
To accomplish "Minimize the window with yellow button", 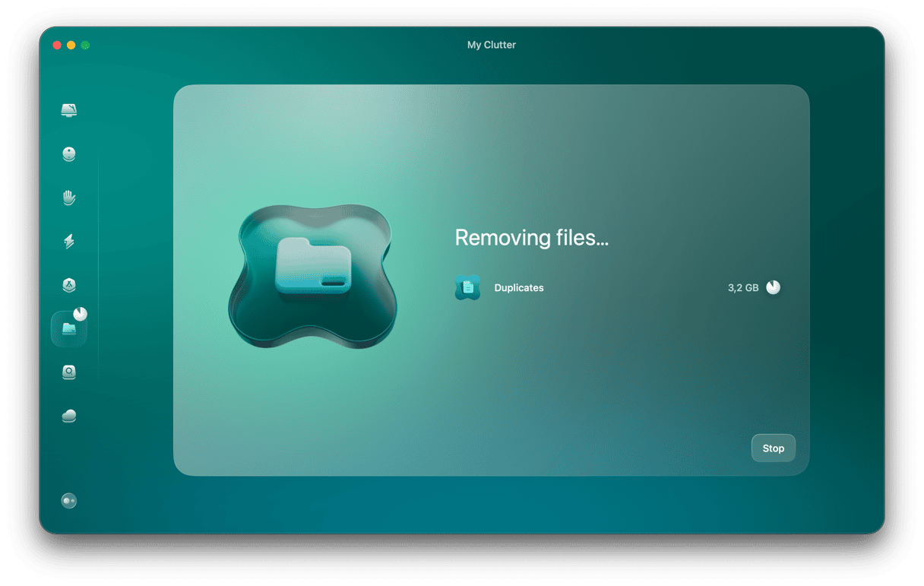I will click(x=71, y=46).
